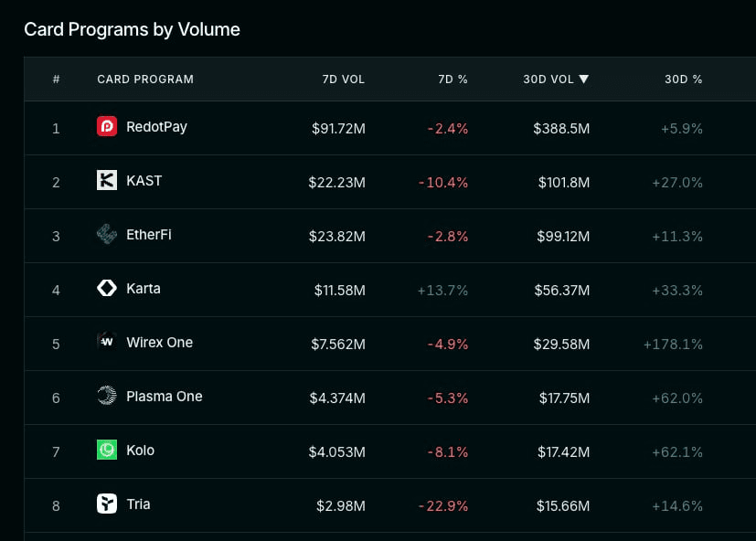Click the Plasma One swirl logo
The image size is (756, 541).
(x=107, y=396)
